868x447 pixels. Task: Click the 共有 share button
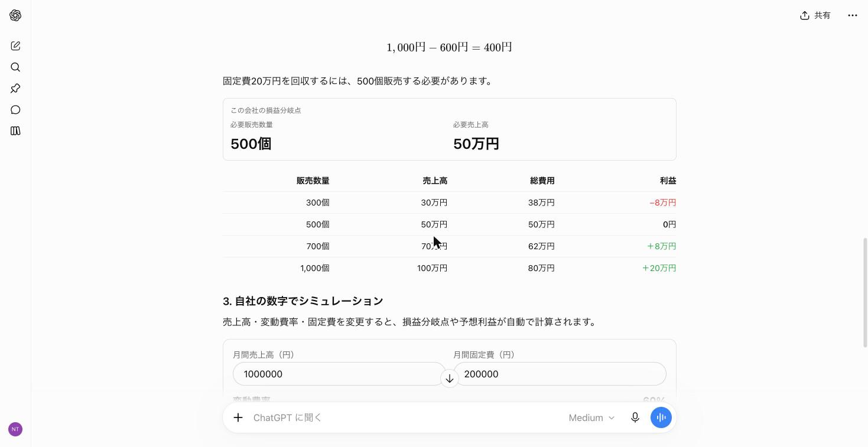[x=815, y=15]
